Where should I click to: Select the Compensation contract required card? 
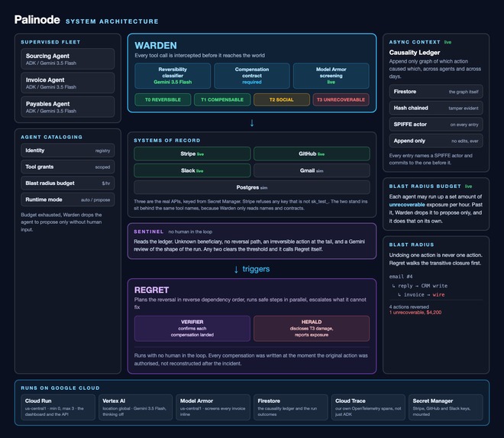click(252, 76)
